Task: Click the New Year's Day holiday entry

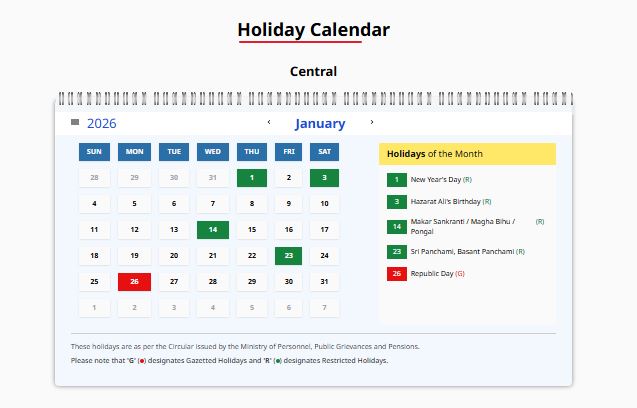Action: (440, 179)
